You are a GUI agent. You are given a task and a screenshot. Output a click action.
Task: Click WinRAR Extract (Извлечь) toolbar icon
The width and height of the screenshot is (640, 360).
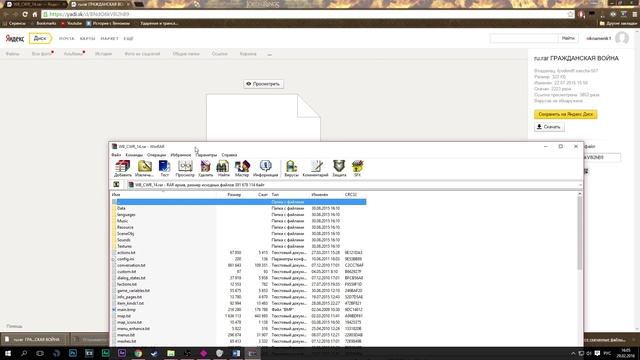pos(144,168)
